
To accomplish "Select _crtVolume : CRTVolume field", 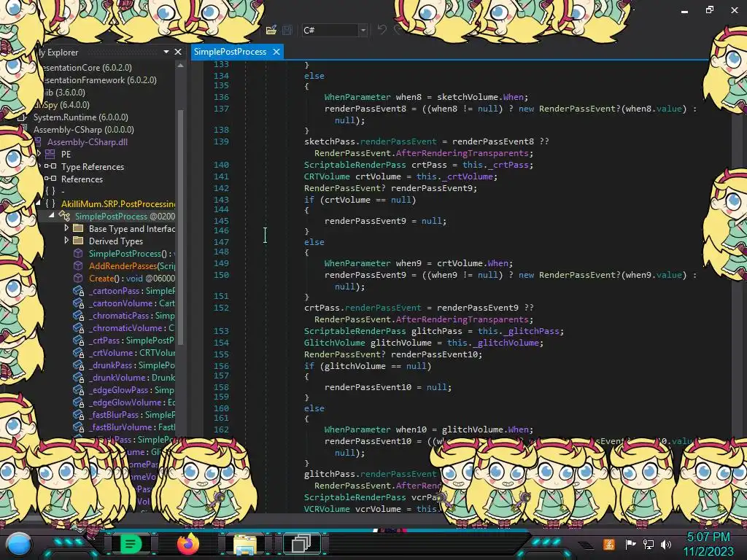I will pyautogui.click(x=132, y=353).
